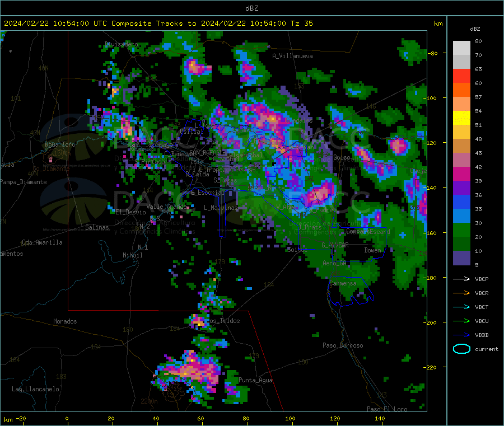This screenshot has height=426, width=504.
Task: Click the 'VBCU' legend label
Action: pyautogui.click(x=482, y=321)
